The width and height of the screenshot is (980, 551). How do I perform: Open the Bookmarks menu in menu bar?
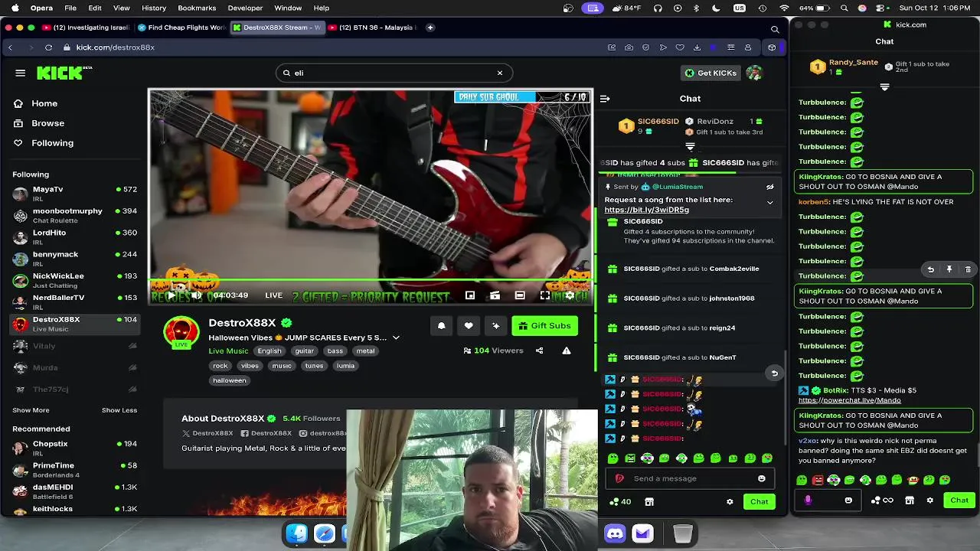(197, 8)
